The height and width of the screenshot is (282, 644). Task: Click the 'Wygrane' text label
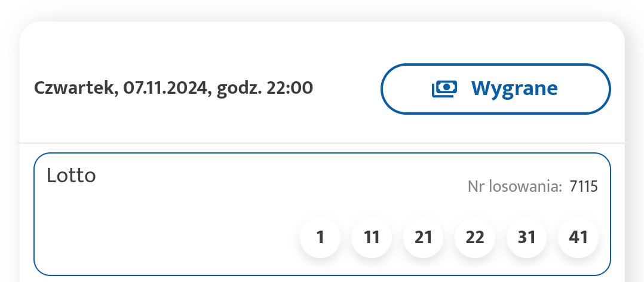514,88
